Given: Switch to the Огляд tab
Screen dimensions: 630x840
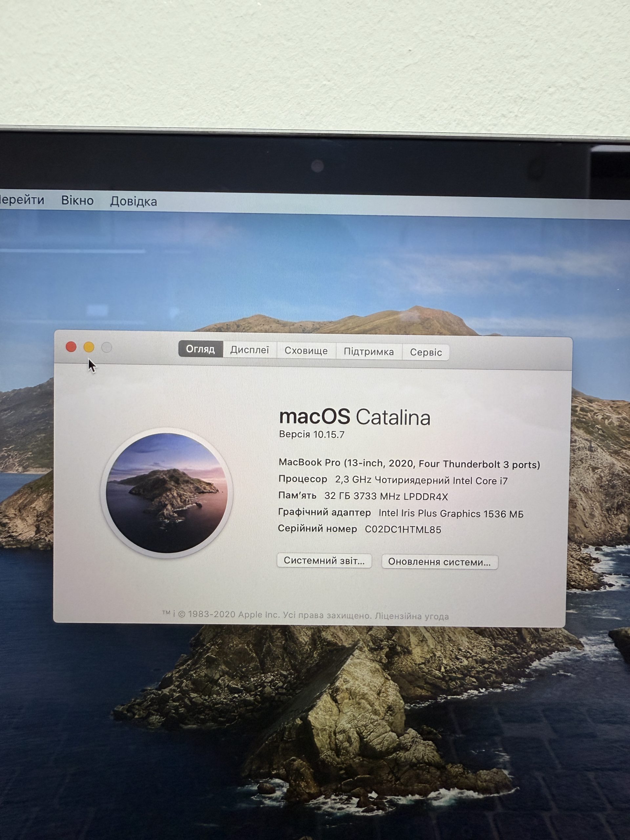Looking at the screenshot, I should (200, 349).
